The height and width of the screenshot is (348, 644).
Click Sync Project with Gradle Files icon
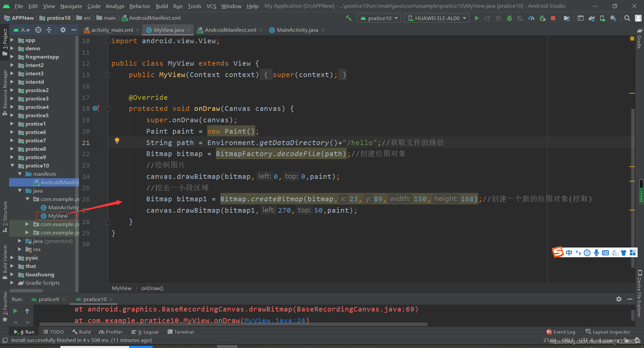point(592,18)
